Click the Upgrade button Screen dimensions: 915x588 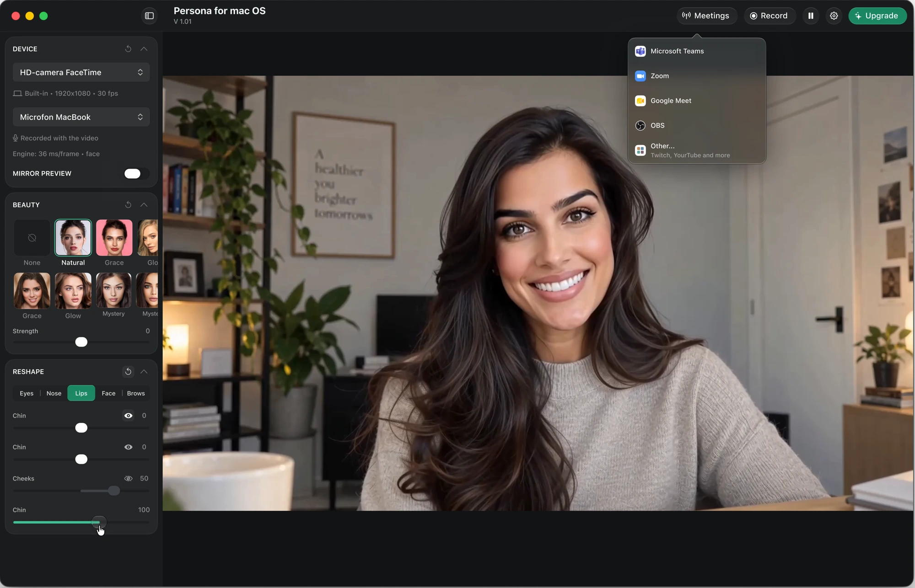pyautogui.click(x=877, y=16)
